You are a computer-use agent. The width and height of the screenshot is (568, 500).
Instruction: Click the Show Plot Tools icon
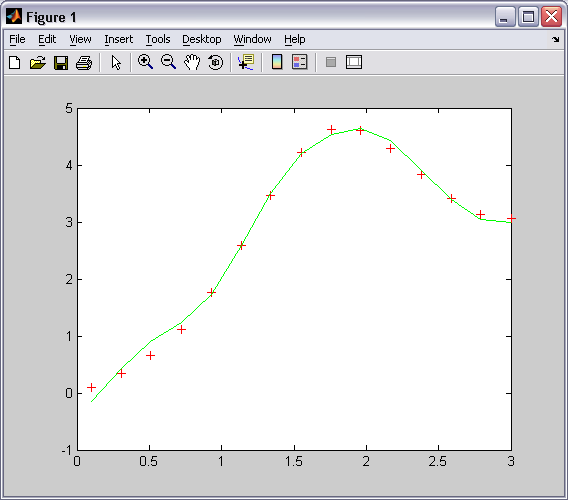click(354, 62)
